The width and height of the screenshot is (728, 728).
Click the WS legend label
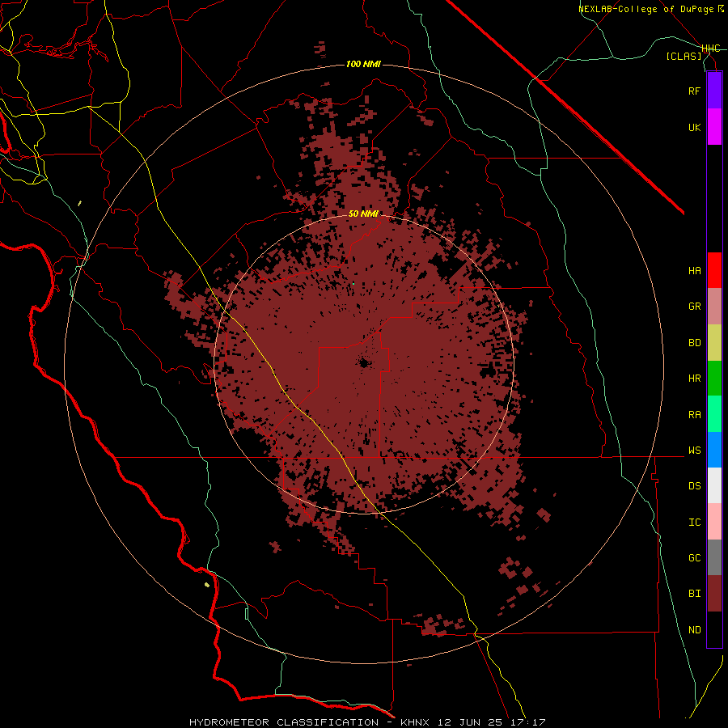pyautogui.click(x=695, y=450)
